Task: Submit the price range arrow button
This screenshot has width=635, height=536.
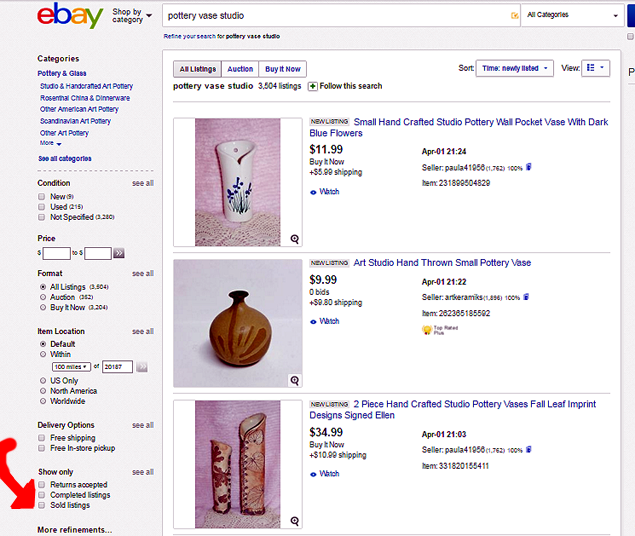Action: [120, 253]
